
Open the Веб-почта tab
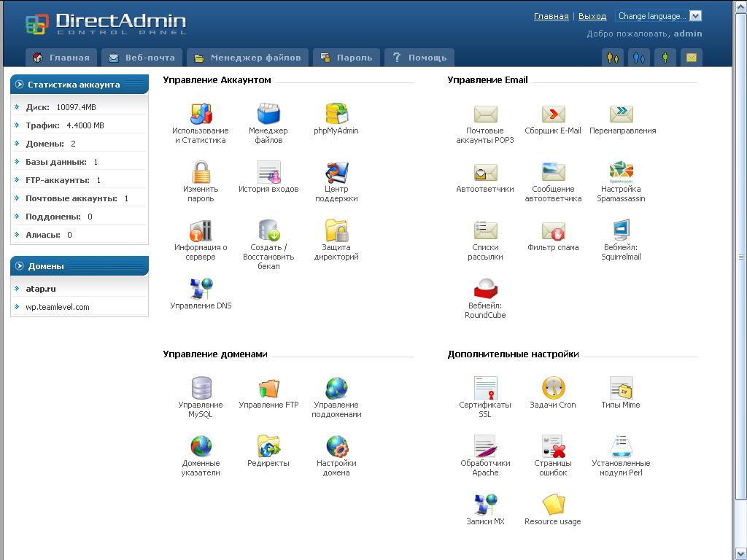[142, 58]
